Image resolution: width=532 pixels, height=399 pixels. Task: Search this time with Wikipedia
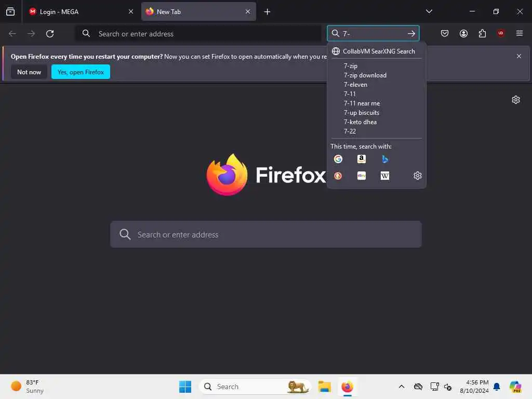click(385, 176)
